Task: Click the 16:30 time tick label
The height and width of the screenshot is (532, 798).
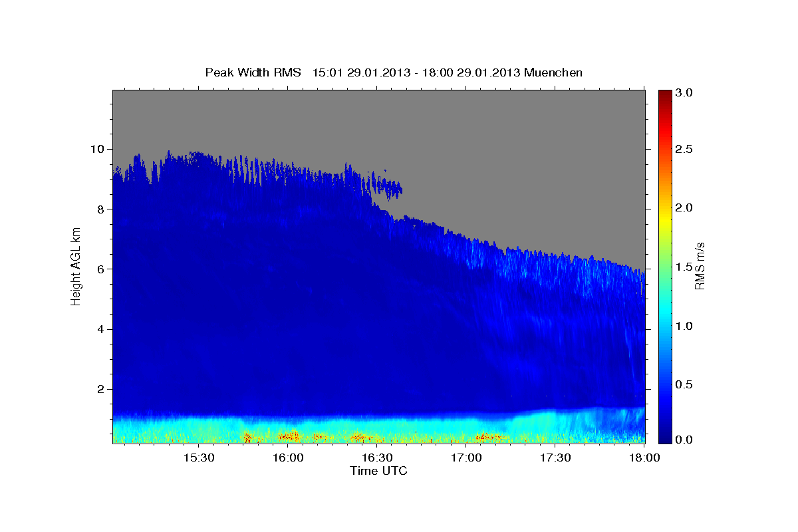Action: 377,458
